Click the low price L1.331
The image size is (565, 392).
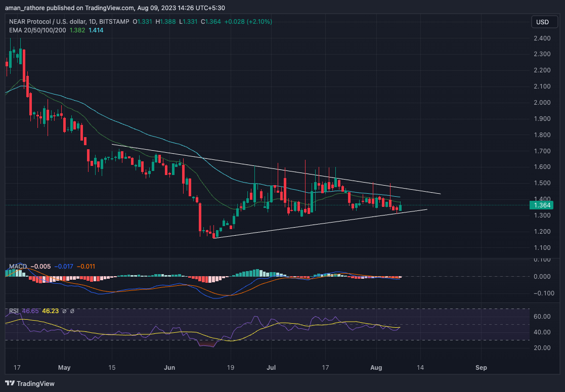pos(189,22)
